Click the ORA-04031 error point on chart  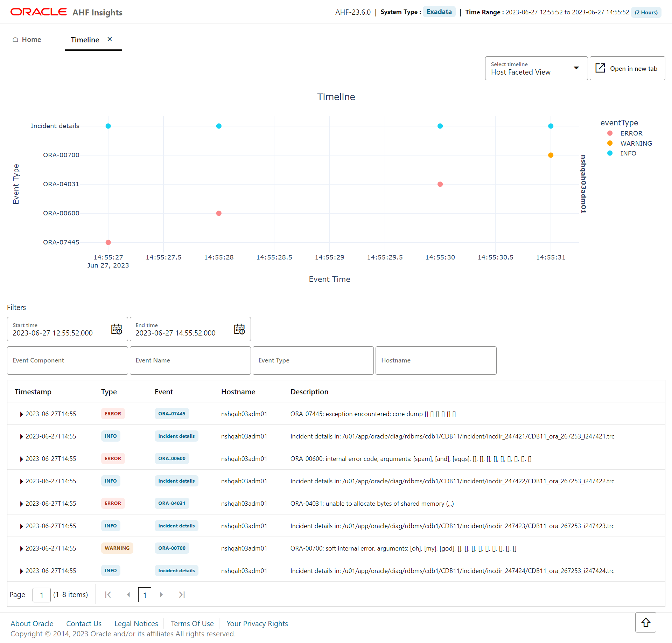[440, 184]
